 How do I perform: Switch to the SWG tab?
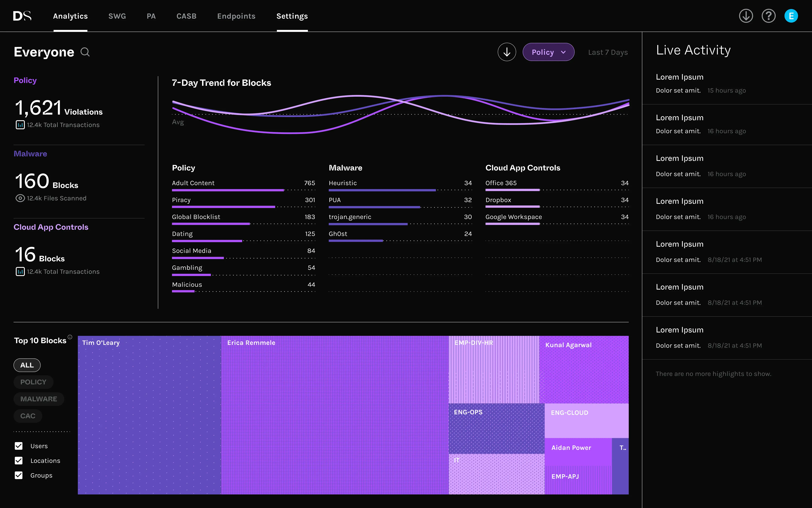(117, 16)
